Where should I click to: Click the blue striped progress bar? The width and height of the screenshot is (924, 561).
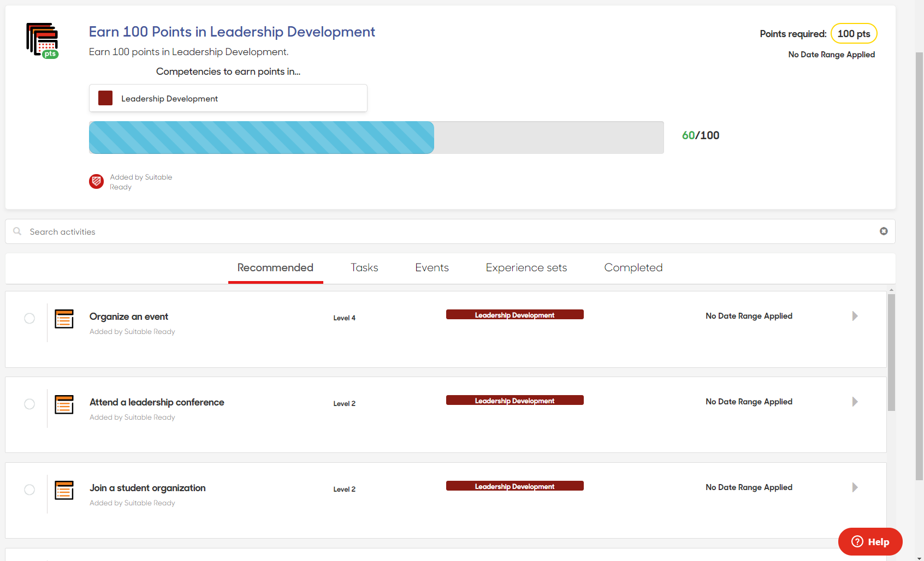[262, 138]
